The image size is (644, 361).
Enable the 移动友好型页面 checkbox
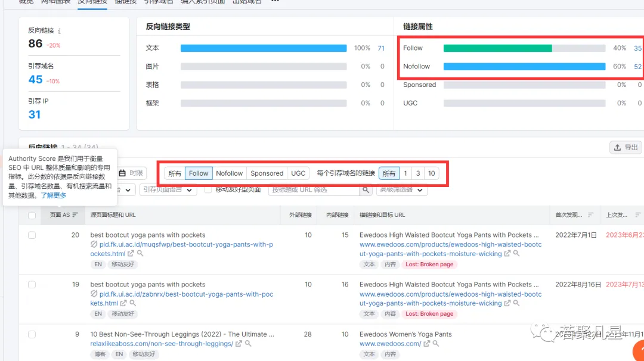pyautogui.click(x=208, y=189)
